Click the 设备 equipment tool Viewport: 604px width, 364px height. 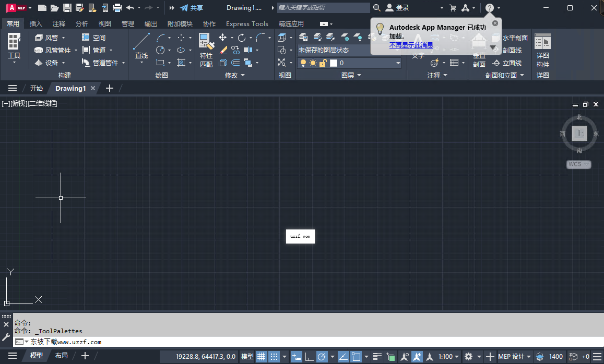49,62
